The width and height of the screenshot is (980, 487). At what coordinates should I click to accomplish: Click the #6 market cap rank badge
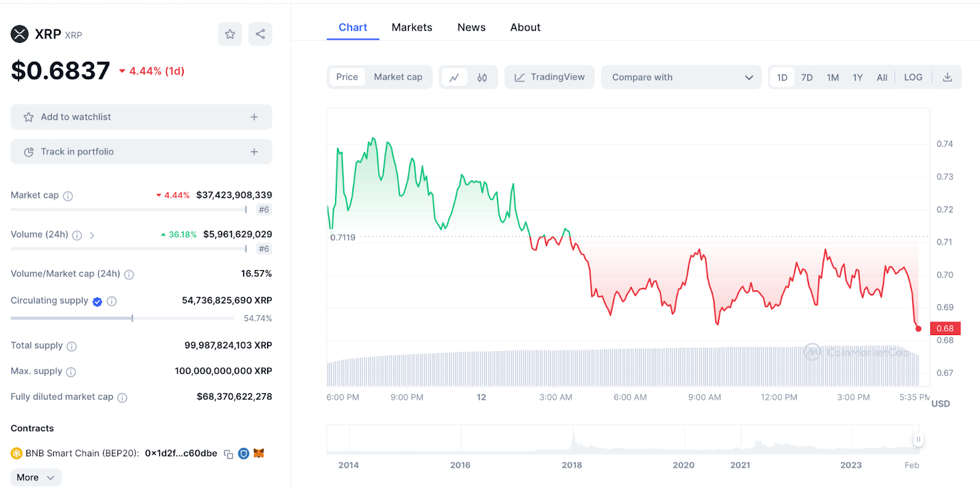coord(264,210)
